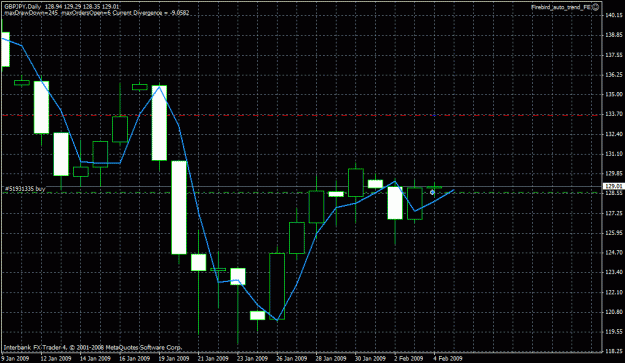Click the large white candle after 19 Jan

tap(179, 207)
